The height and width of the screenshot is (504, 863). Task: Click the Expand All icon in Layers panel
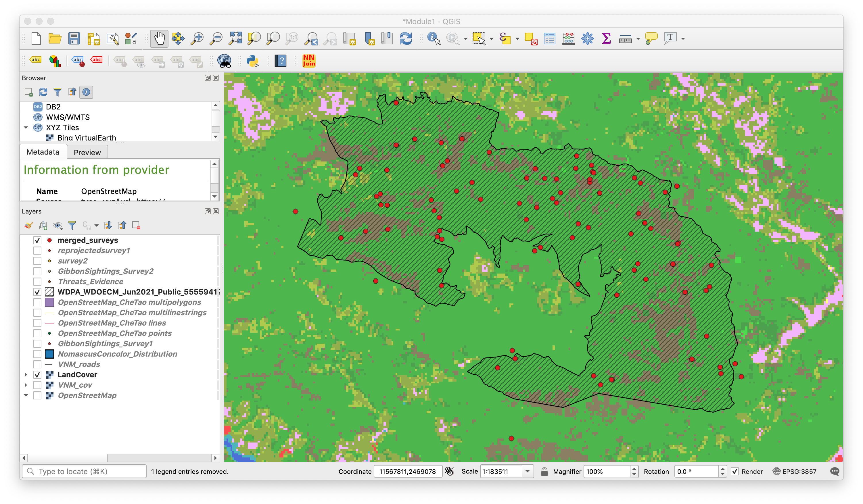(x=108, y=225)
